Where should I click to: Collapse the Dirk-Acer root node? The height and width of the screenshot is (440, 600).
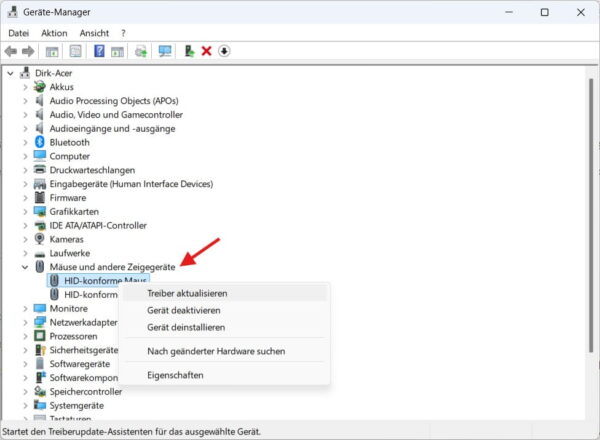click(10, 73)
